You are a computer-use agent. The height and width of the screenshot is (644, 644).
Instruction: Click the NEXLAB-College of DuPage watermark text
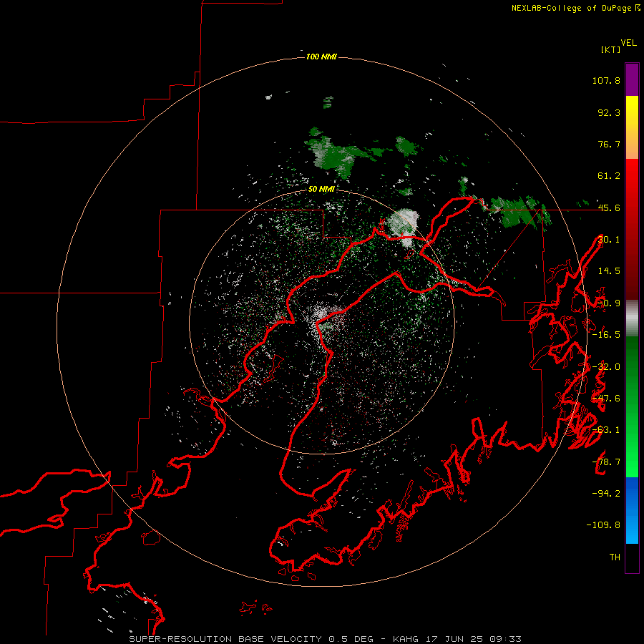(575, 8)
